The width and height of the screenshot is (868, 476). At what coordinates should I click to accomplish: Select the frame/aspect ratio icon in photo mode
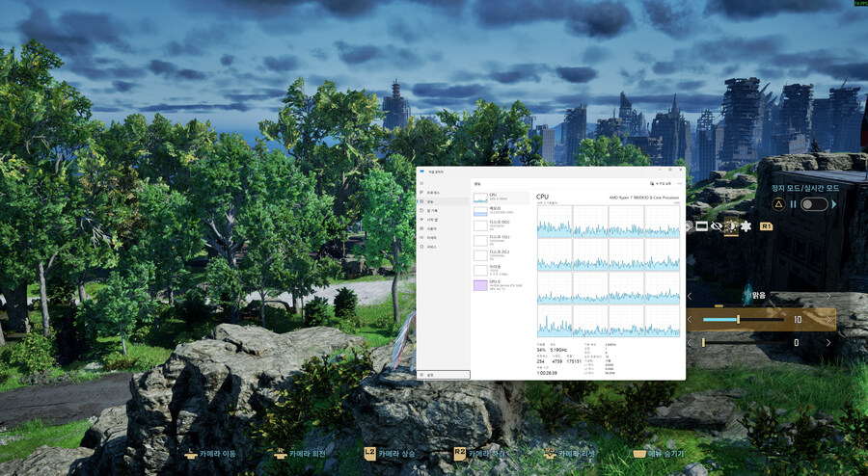(x=701, y=226)
